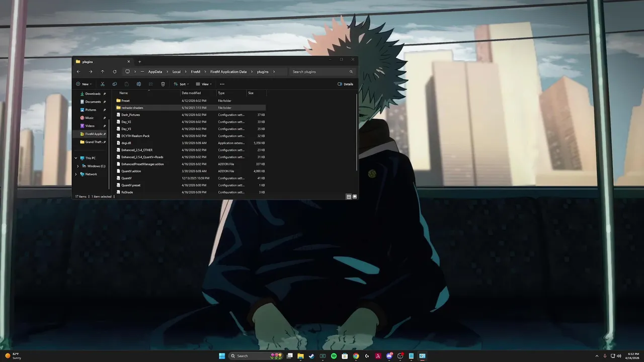Viewport: 644px width, 362px height.
Task: Expand the Windows (C:) drive node
Action: (x=78, y=166)
